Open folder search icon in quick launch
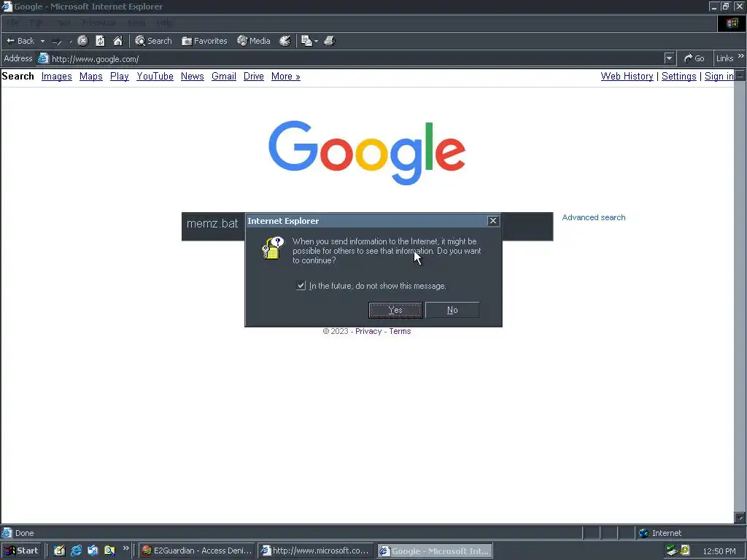 109,551
